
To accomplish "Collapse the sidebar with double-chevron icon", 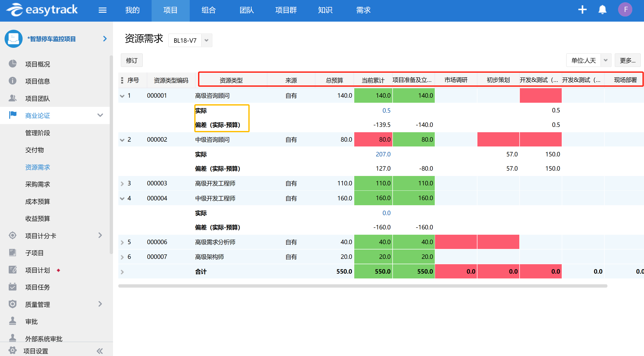I will pyautogui.click(x=100, y=351).
